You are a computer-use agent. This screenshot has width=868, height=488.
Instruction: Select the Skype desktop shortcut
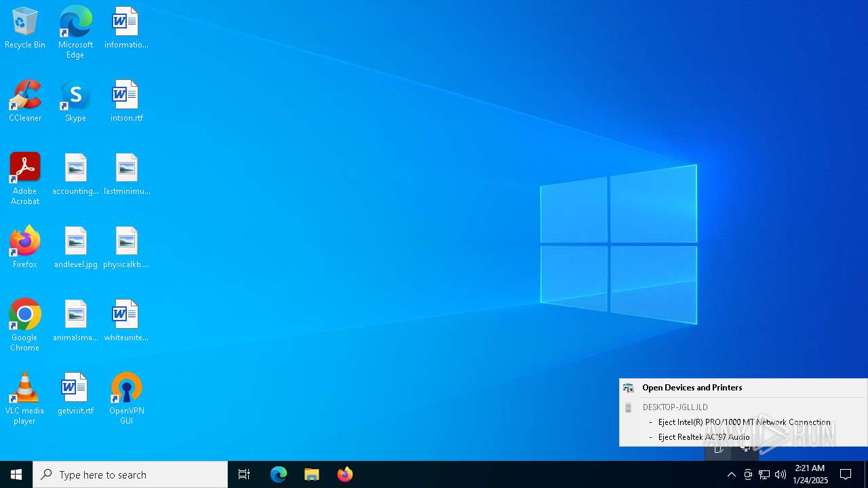coord(75,102)
